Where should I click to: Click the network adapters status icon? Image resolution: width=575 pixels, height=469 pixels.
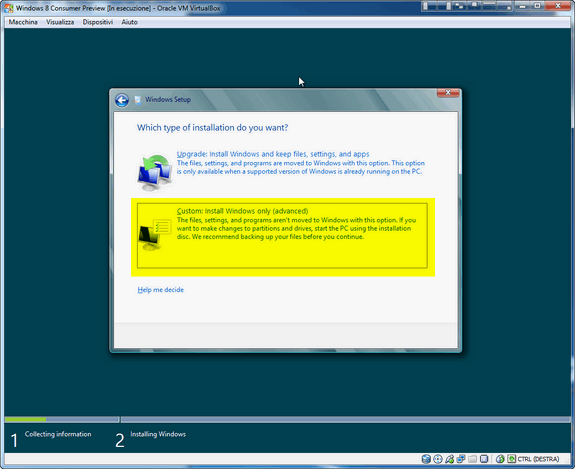coord(461,459)
